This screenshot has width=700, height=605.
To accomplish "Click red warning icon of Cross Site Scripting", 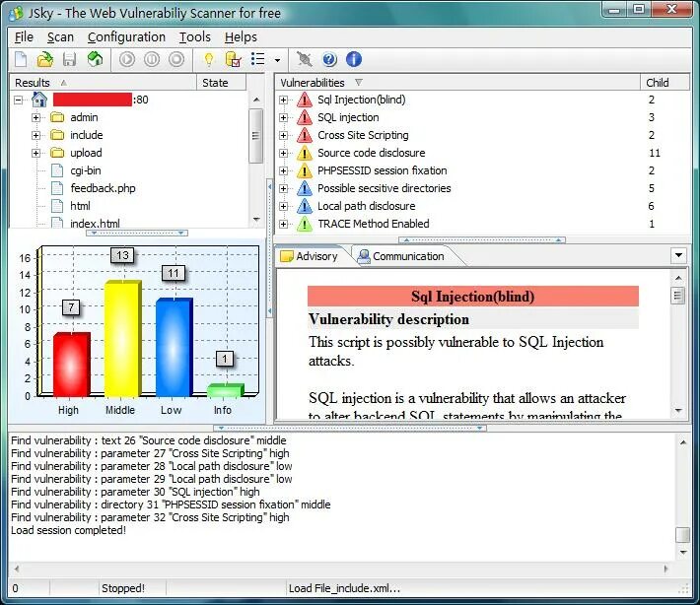I will tap(305, 135).
